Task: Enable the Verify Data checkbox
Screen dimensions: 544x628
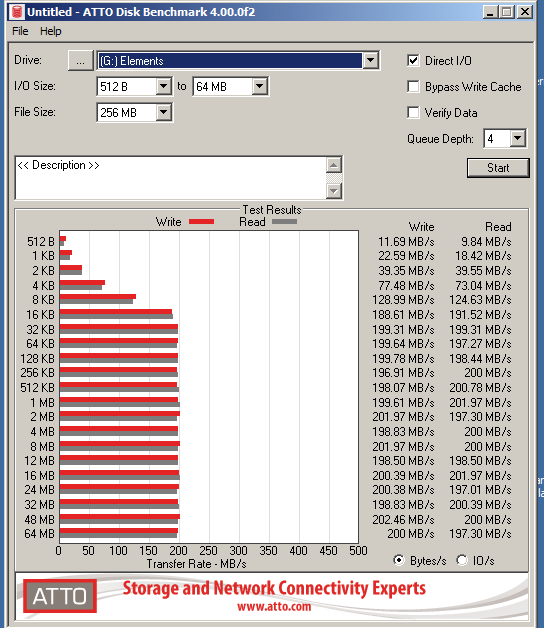Action: point(413,113)
